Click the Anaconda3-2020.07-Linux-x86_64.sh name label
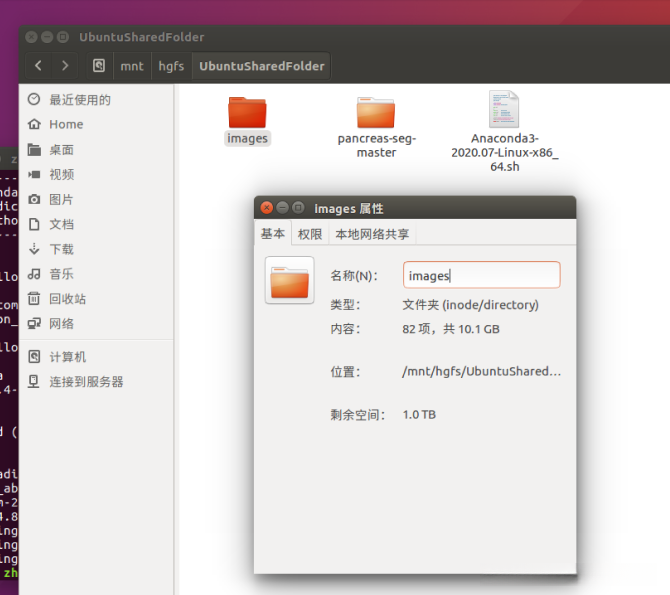This screenshot has width=670, height=595. pyautogui.click(x=505, y=152)
